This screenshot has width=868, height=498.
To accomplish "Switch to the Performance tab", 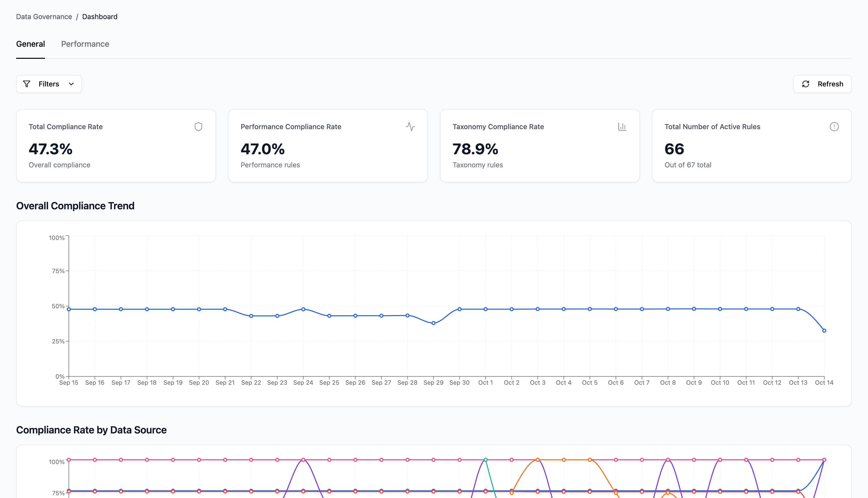I will coord(85,44).
